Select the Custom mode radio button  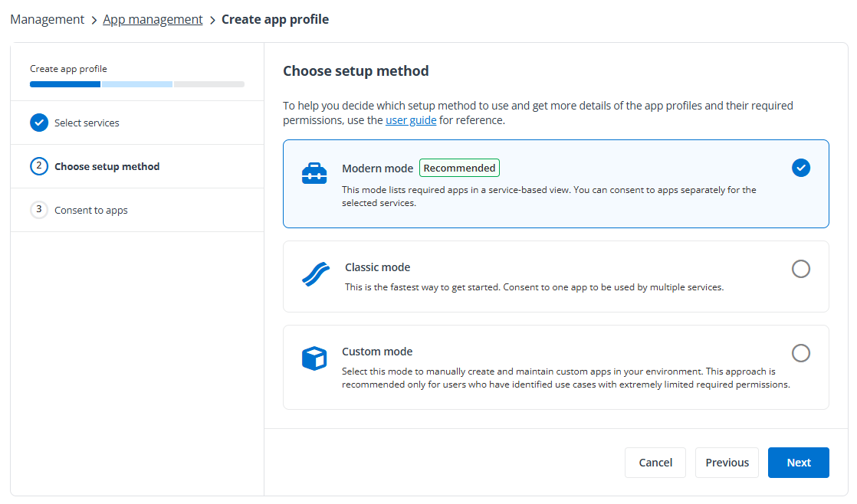click(x=800, y=353)
